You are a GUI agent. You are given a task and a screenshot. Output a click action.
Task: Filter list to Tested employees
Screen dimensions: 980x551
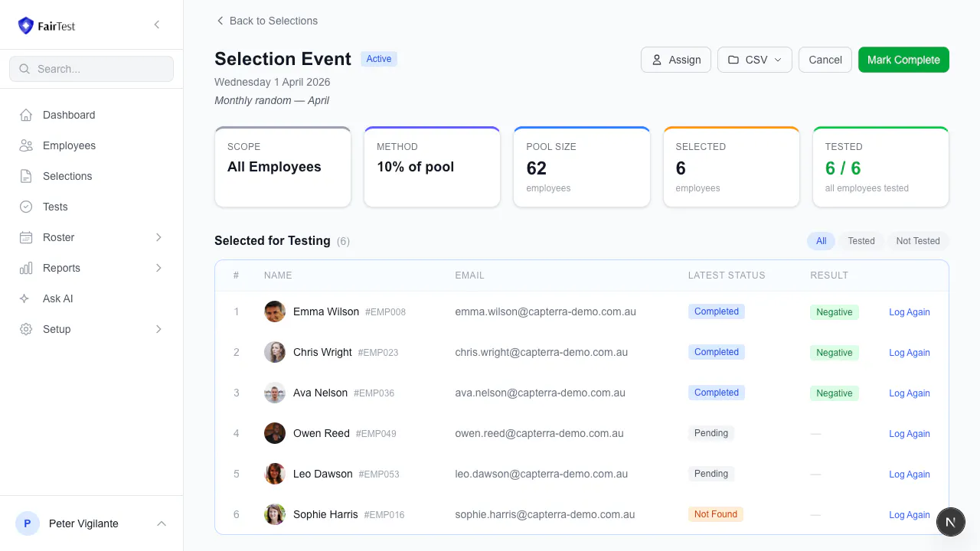[x=861, y=241]
